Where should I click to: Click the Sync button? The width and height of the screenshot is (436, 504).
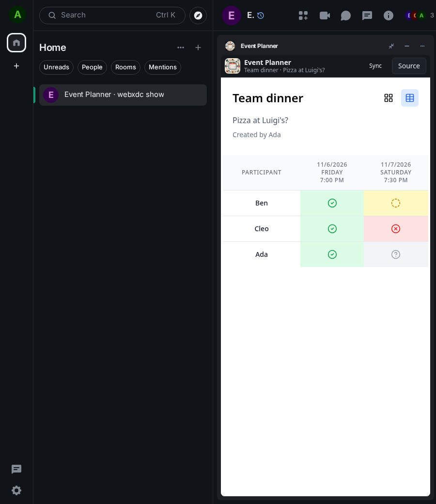[375, 66]
